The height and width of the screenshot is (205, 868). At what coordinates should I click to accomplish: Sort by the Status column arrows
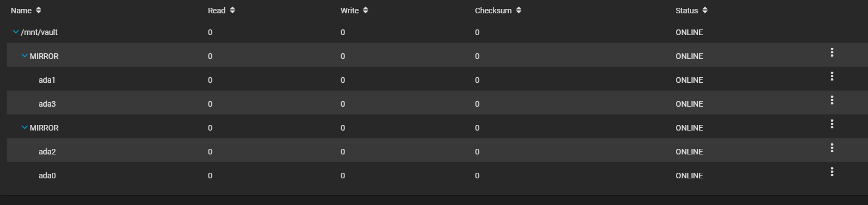pos(705,10)
